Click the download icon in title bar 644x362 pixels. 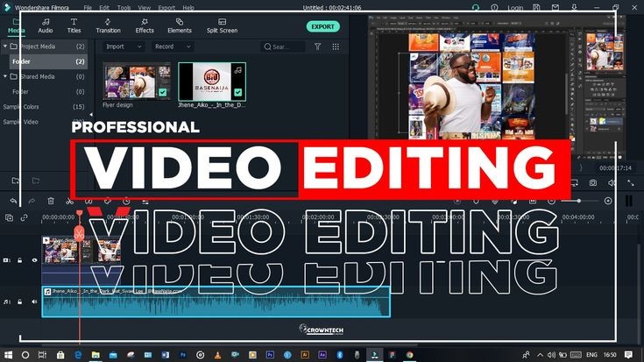point(574,7)
